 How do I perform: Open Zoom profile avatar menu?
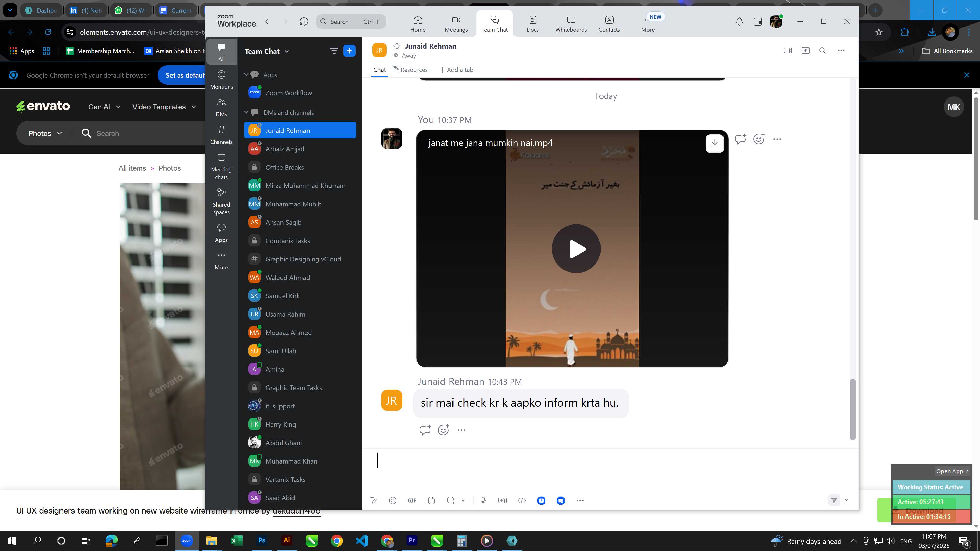[776, 22]
